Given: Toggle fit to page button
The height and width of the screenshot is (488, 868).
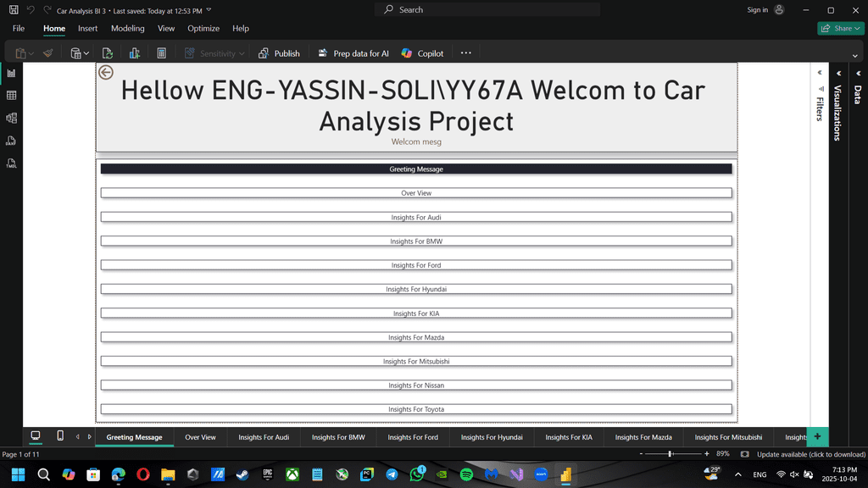Looking at the screenshot, I should click(745, 454).
